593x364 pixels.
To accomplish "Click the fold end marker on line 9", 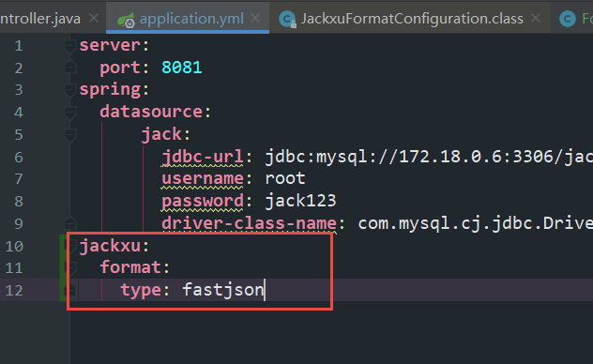I will 70,223.
